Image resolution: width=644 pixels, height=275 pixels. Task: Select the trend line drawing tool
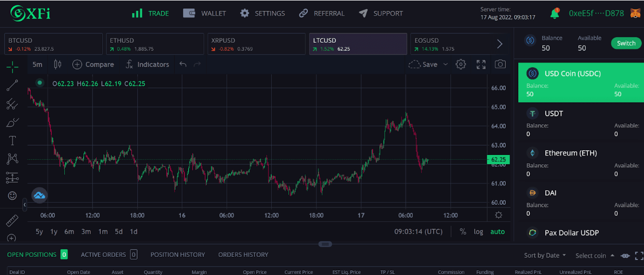[12, 86]
